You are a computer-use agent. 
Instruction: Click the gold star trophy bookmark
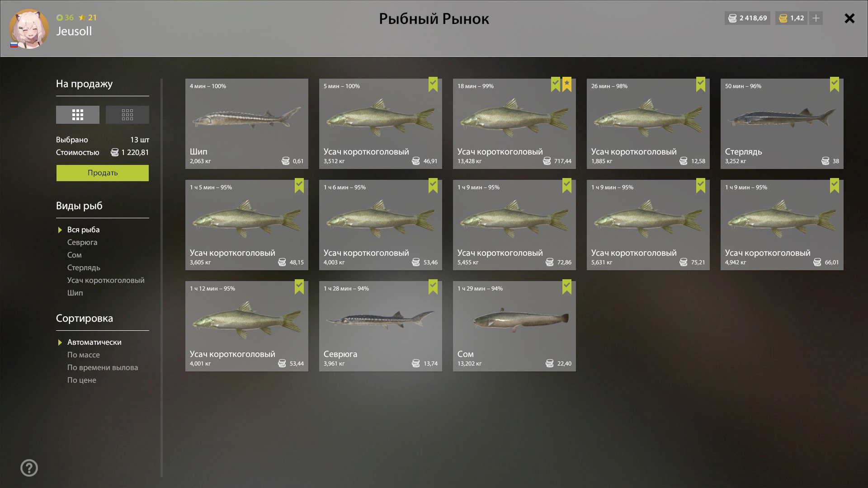(x=567, y=84)
